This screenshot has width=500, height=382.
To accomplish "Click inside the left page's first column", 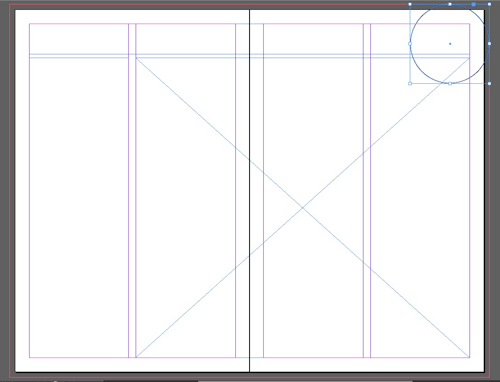I will pyautogui.click(x=79, y=207).
